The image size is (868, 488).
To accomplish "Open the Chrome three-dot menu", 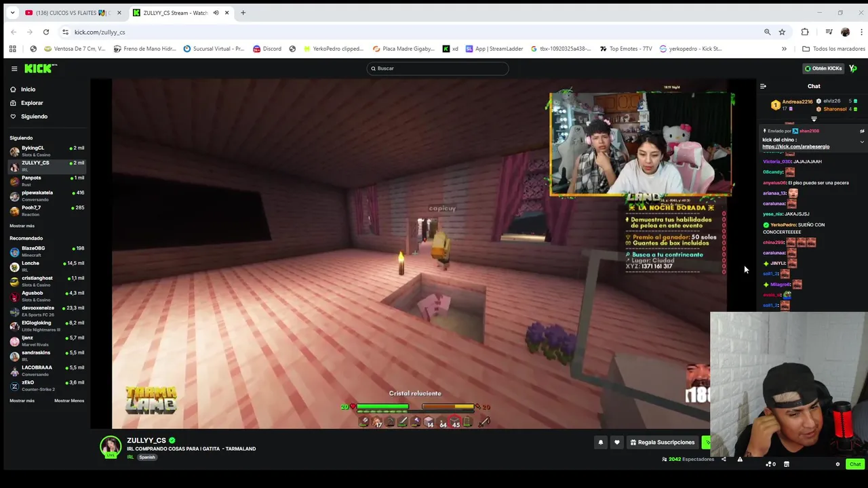I will click(x=861, y=32).
